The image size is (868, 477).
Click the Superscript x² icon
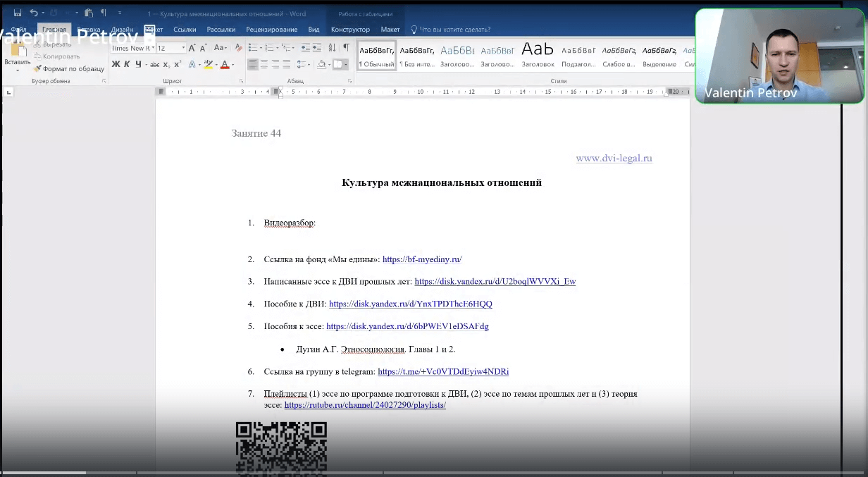coord(178,64)
